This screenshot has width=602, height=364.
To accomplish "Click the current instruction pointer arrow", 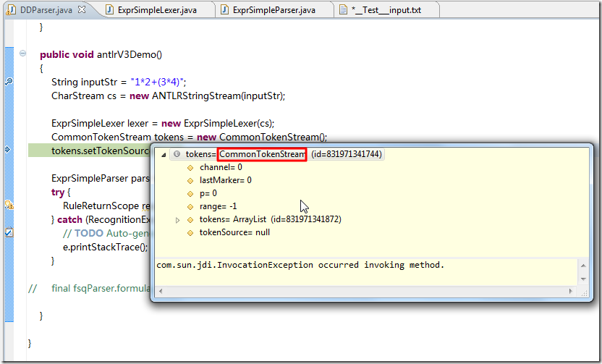I will pyautogui.click(x=8, y=149).
